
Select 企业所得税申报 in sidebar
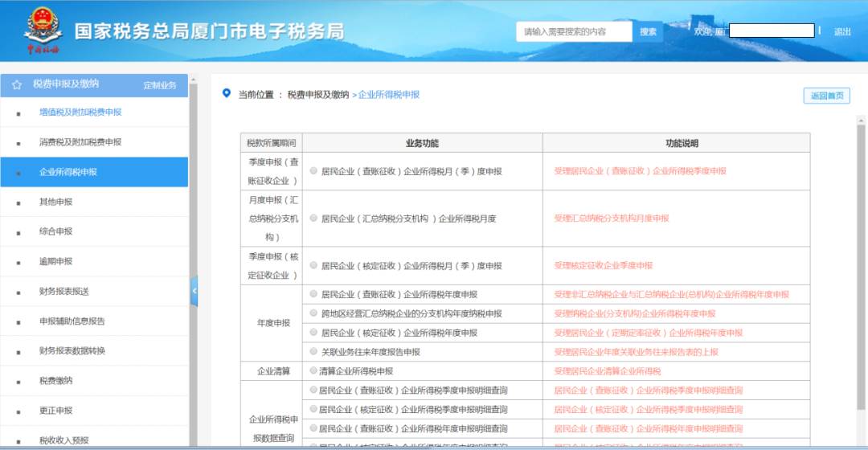[94, 172]
